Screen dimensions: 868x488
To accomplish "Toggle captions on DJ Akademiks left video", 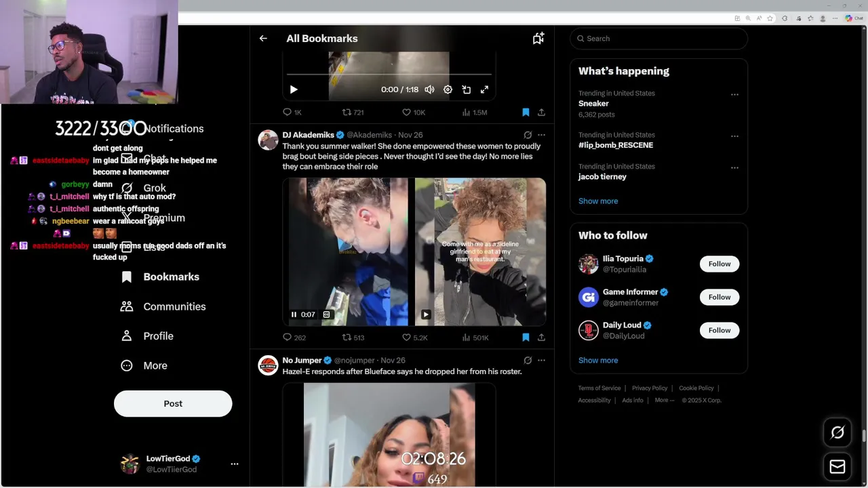I will coord(326,314).
